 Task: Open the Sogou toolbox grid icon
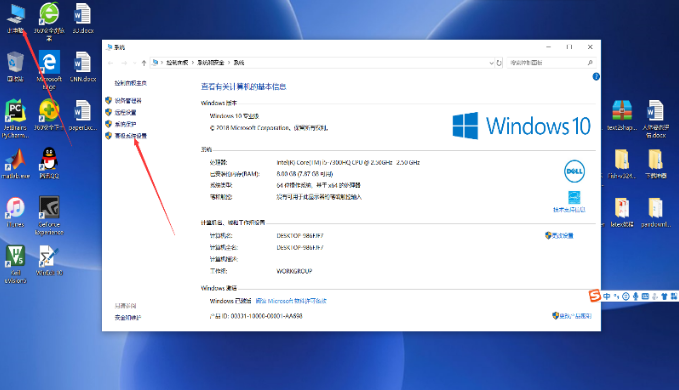(x=674, y=296)
